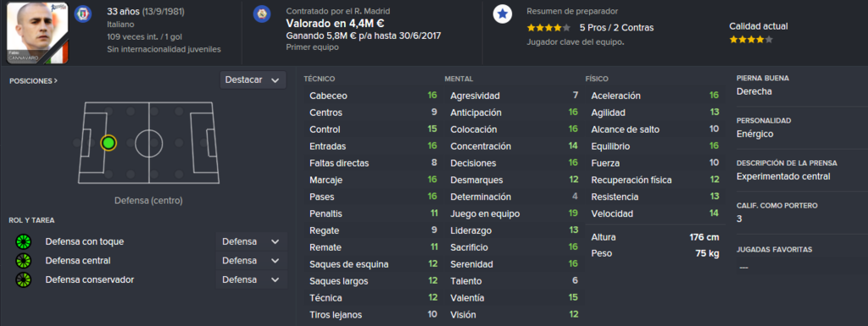Image resolution: width=868 pixels, height=326 pixels.
Task: Open the Destacar dropdown
Action: (253, 80)
